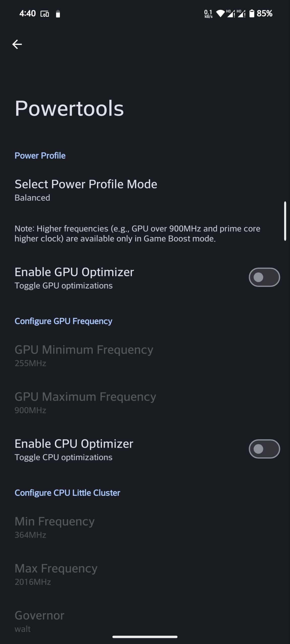Toggle the Enable GPU Optimizer switch
Viewport: 290px width, 644px height.
[x=264, y=277]
